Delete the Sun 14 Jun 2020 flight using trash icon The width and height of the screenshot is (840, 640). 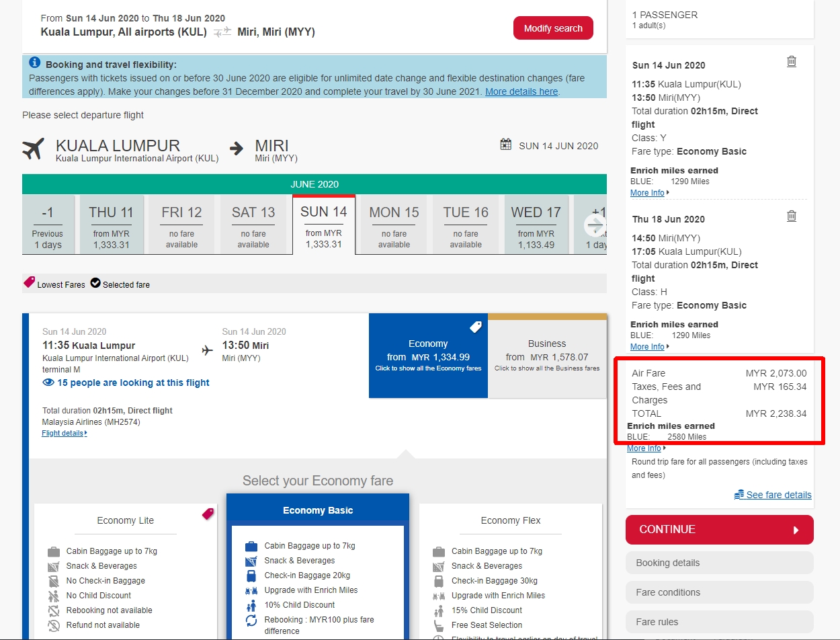point(792,62)
